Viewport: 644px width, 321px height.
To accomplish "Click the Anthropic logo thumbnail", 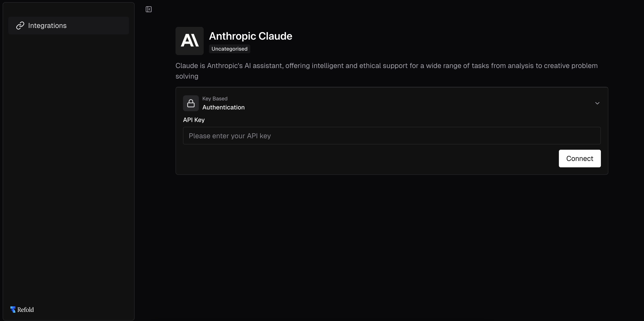I will [x=189, y=41].
